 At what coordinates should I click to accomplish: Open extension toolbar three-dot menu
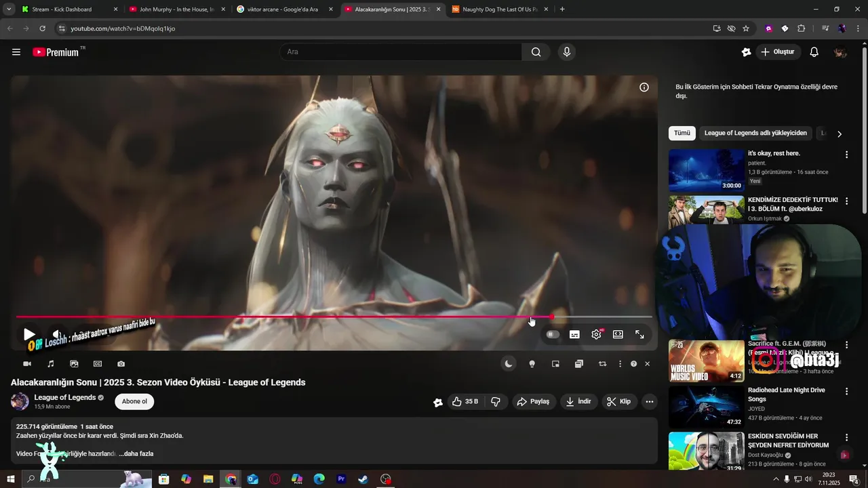(x=620, y=364)
